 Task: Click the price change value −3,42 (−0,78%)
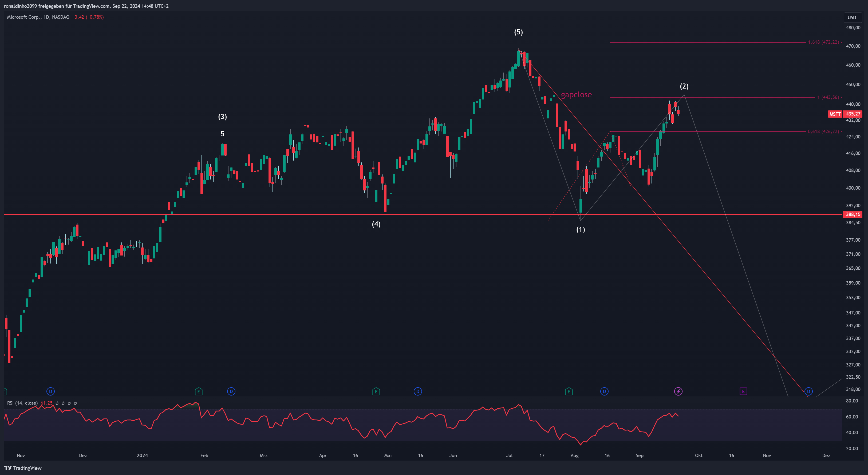88,17
